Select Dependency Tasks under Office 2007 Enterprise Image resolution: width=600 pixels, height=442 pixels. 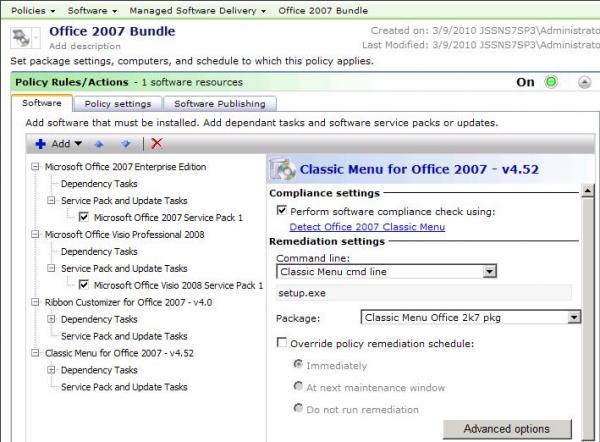pyautogui.click(x=99, y=183)
